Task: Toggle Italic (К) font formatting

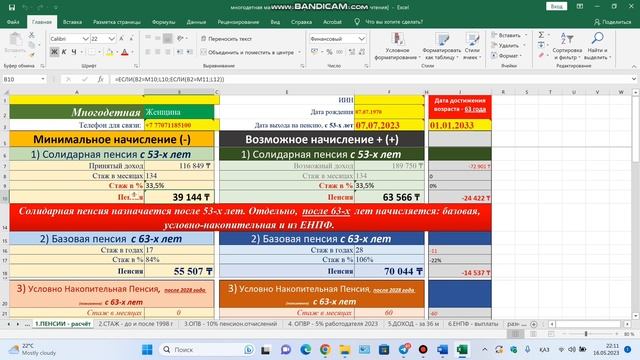Action: pos(64,52)
